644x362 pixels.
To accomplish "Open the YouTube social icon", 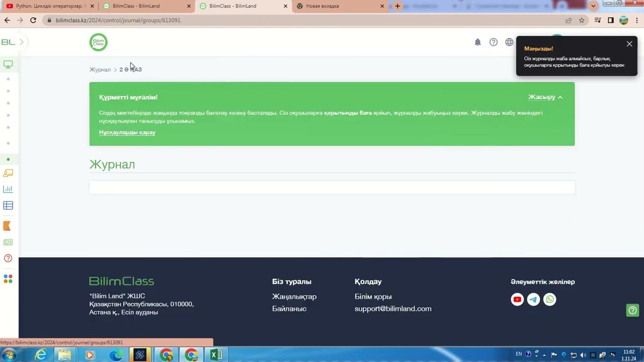I will coord(517,300).
